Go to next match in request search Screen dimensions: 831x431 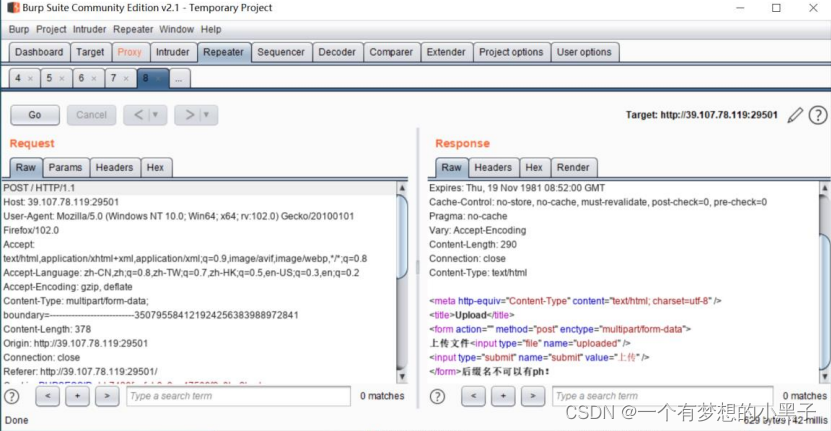click(107, 396)
